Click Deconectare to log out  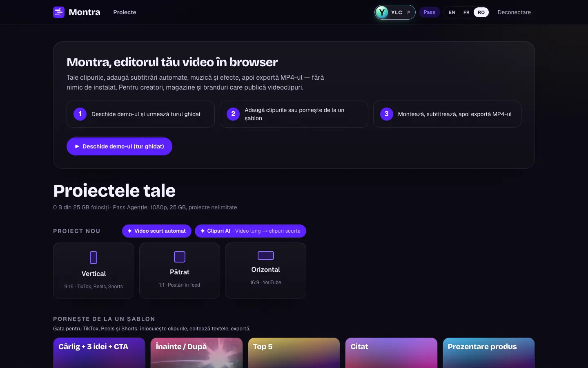pyautogui.click(x=514, y=12)
